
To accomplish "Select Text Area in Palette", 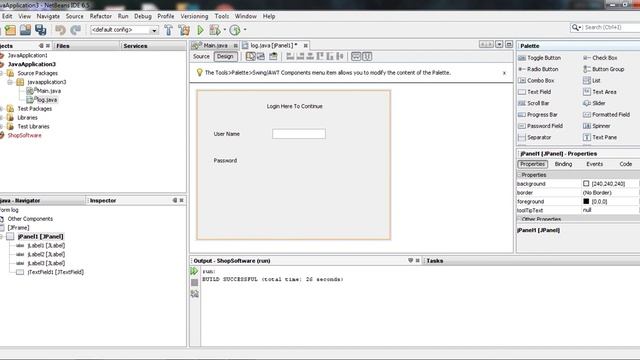I will (x=600, y=92).
